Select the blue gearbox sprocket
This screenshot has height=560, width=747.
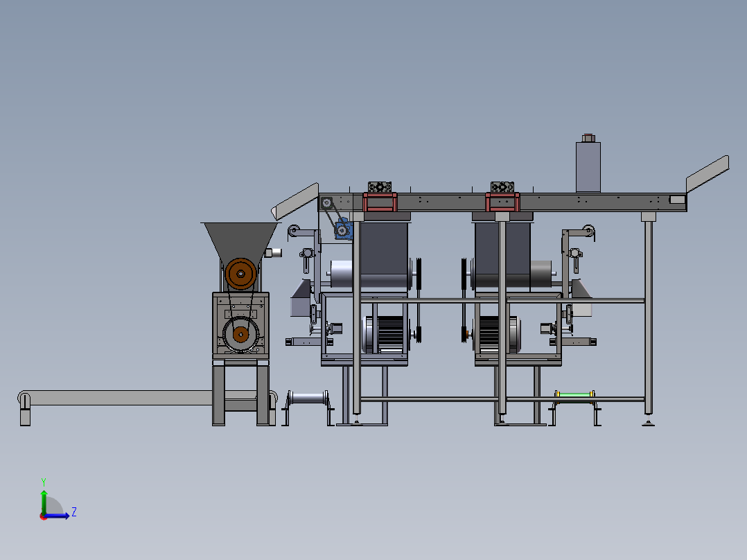tap(342, 230)
